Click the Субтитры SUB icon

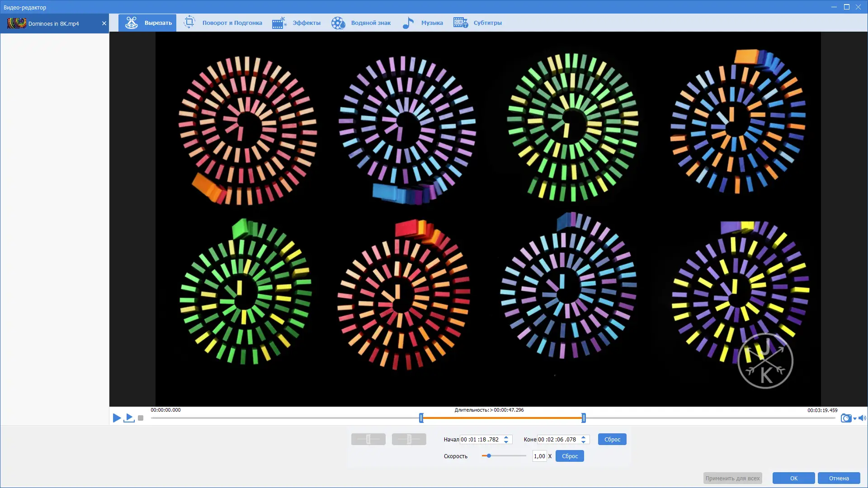pyautogui.click(x=460, y=23)
